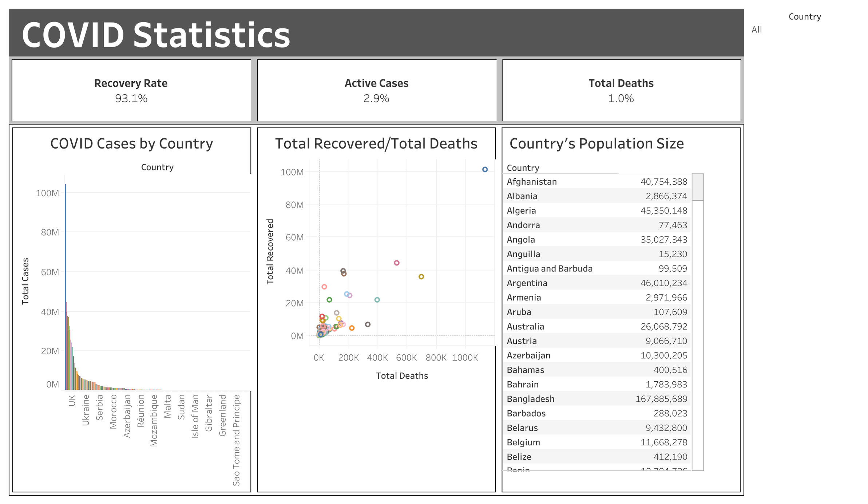Click the teal scatter point at 400K deaths
This screenshot has height=504, width=868.
point(377,300)
